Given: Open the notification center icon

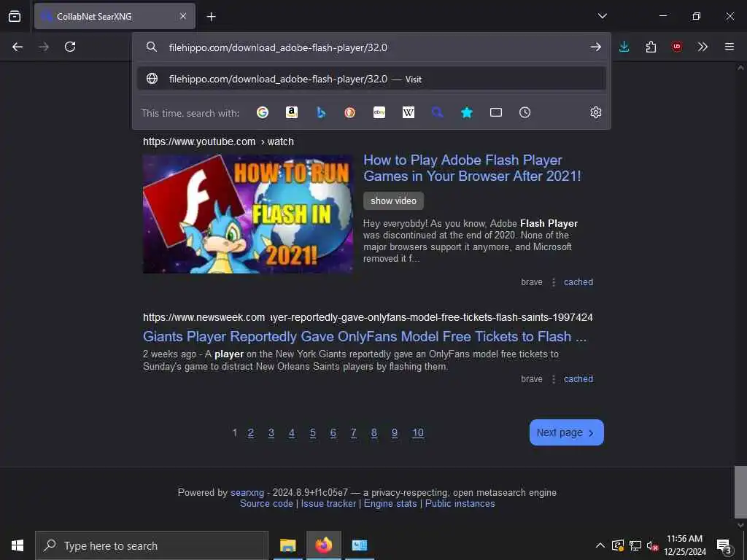Looking at the screenshot, I should [x=724, y=545].
